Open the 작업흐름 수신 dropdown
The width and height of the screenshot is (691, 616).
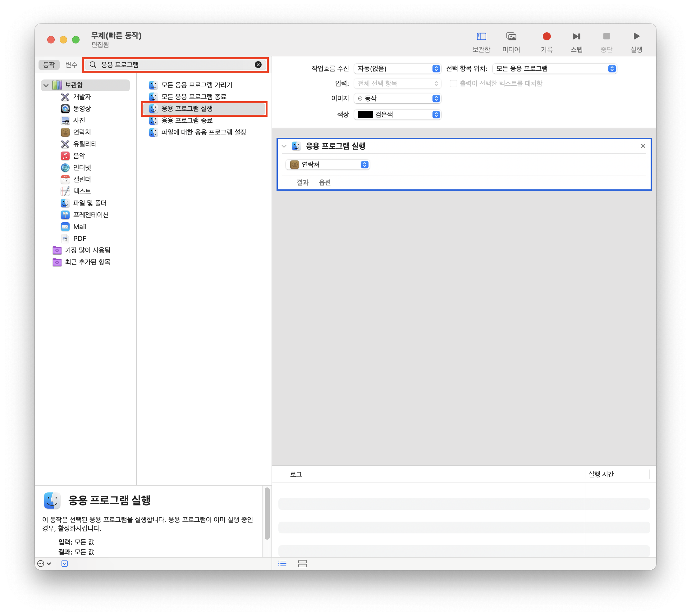[x=397, y=69]
